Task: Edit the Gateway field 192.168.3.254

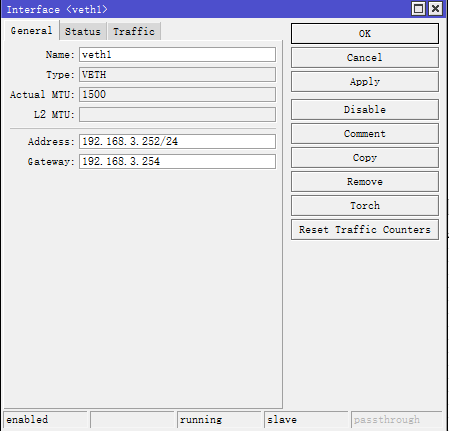Action: pos(177,161)
